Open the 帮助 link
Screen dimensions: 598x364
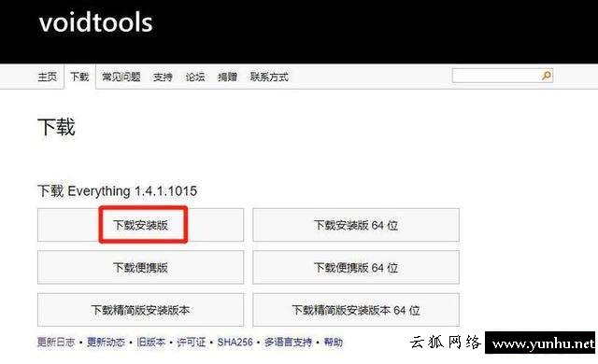pos(333,342)
